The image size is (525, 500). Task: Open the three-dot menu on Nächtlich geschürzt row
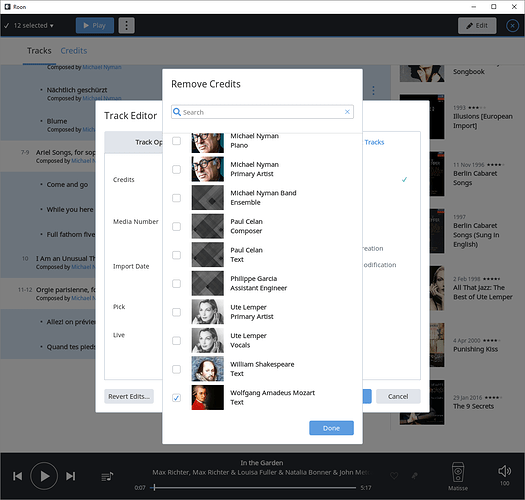(x=373, y=90)
